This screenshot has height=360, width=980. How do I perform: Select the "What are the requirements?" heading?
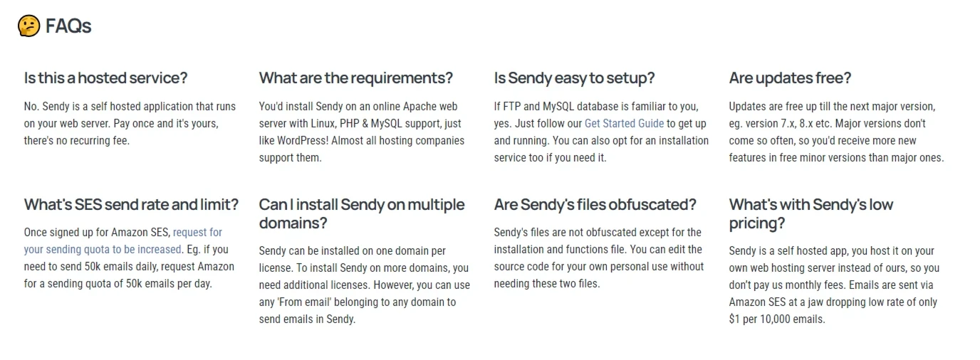(355, 78)
